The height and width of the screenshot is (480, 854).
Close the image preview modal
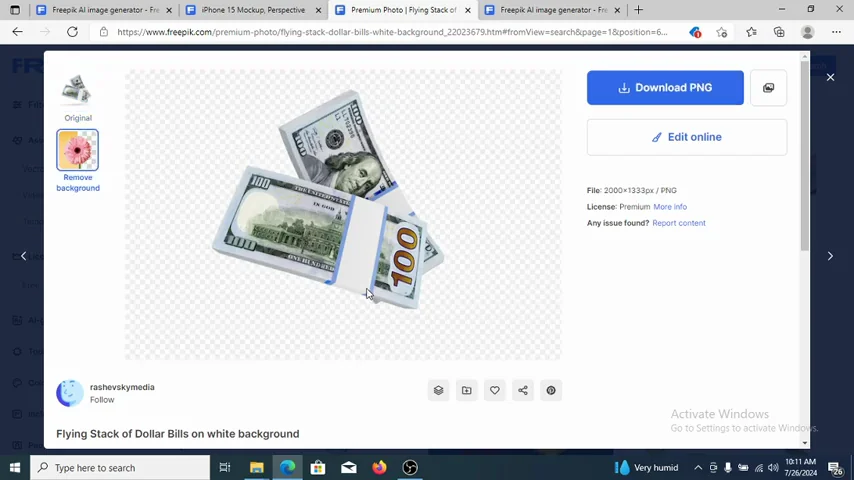point(830,77)
